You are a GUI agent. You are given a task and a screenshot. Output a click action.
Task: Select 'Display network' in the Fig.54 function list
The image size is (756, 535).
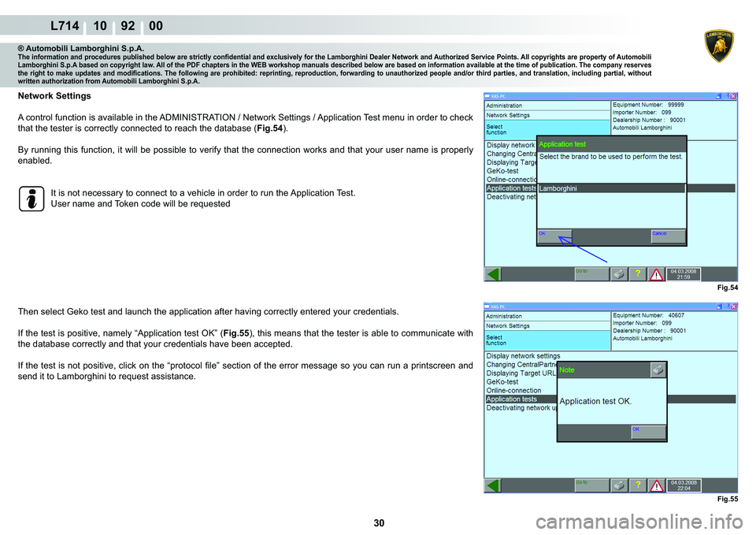(510, 145)
